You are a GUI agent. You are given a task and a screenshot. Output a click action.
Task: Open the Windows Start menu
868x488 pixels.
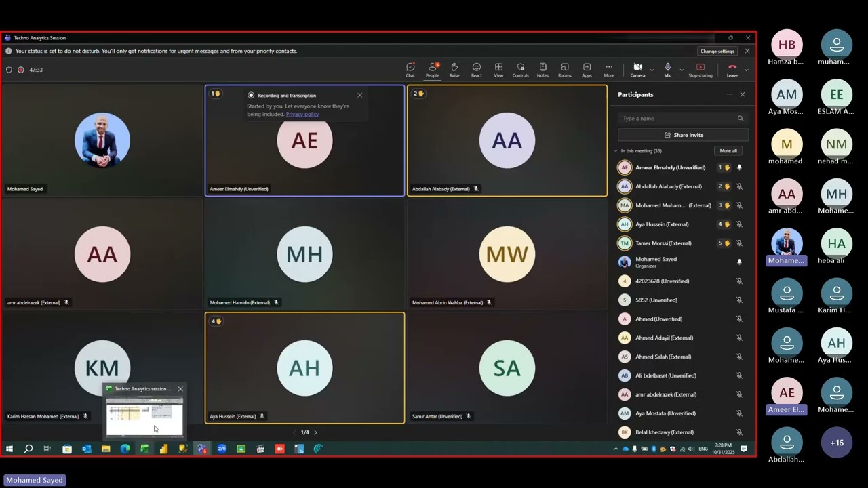click(9, 449)
